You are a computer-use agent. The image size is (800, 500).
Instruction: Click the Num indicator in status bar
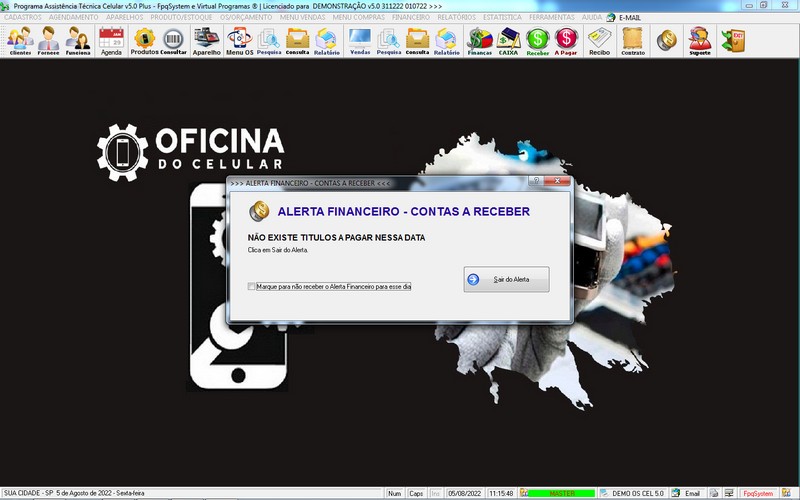(394, 493)
